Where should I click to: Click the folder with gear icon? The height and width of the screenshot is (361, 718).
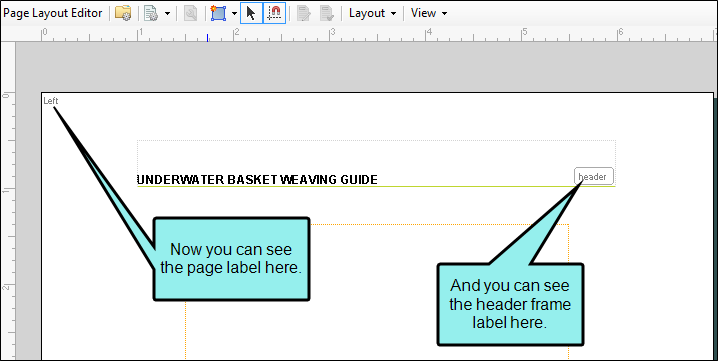(x=123, y=13)
